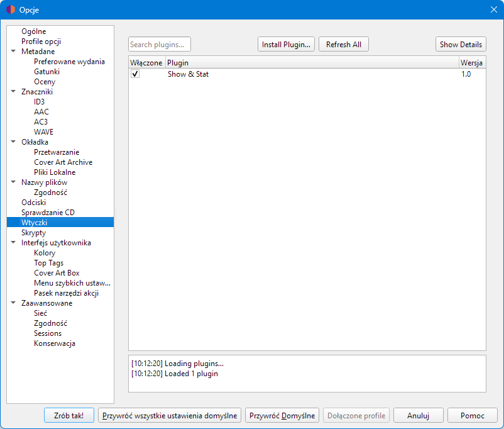Collapse the Interfejs użytkownika section
Viewport: 504px width, 429px height.
13,243
